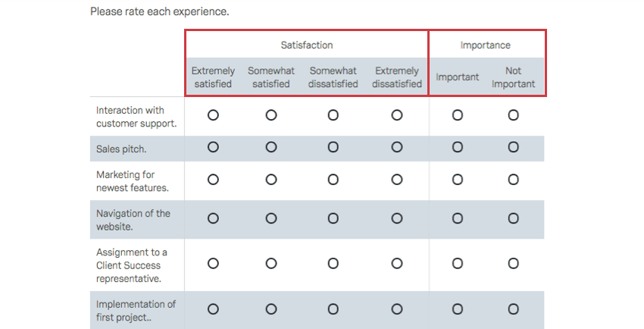
Task: Rate website navigation as Extremely satisfied
Action: [213, 218]
